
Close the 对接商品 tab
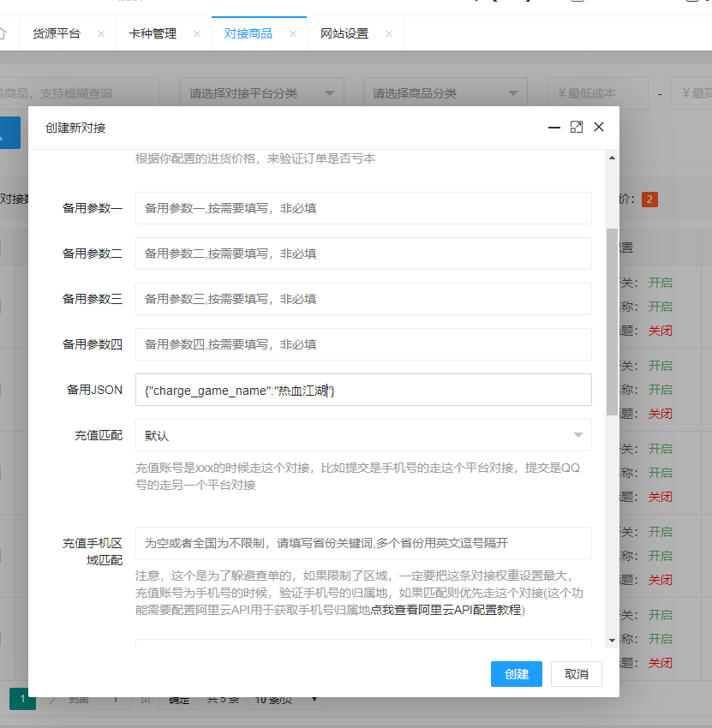pyautogui.click(x=293, y=34)
